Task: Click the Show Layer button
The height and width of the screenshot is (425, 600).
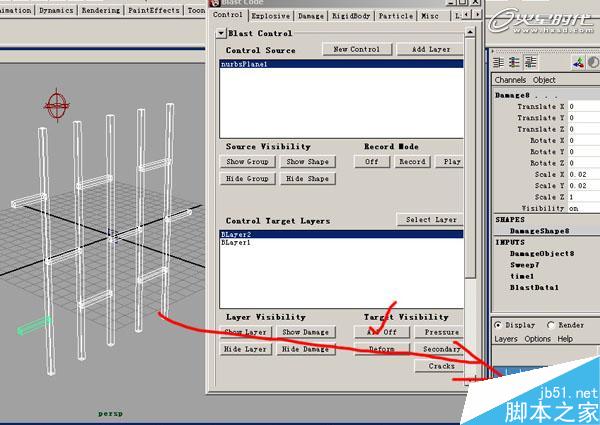Action: click(x=246, y=332)
